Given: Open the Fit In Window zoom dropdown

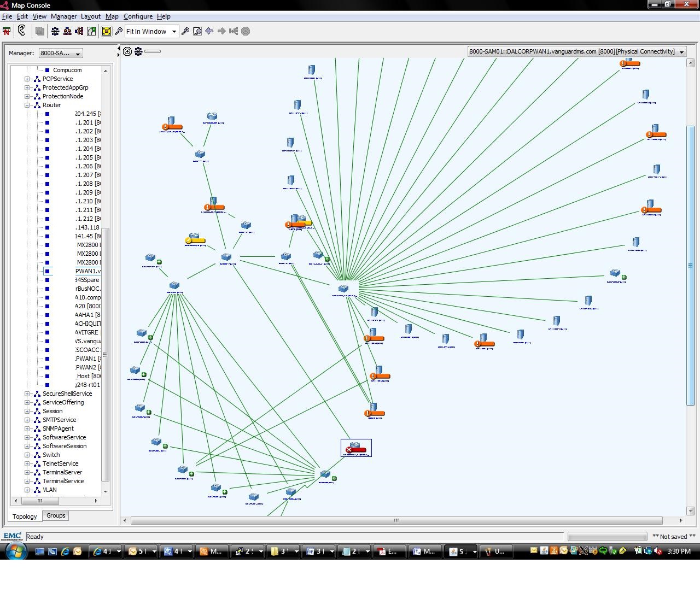Looking at the screenshot, I should pyautogui.click(x=174, y=32).
